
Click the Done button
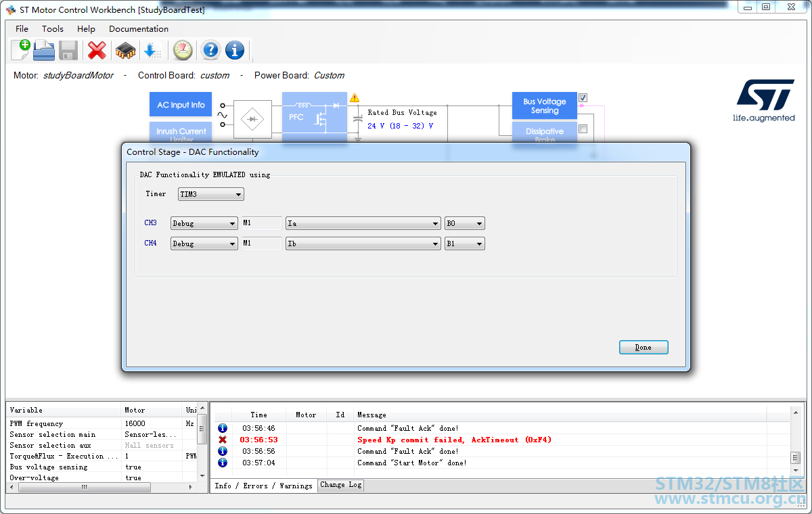tap(644, 347)
